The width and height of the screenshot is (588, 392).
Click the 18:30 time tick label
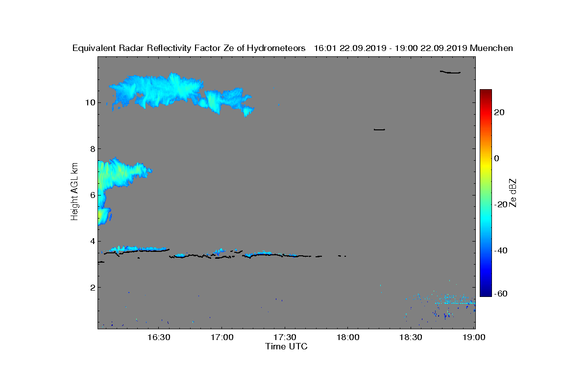click(x=411, y=338)
